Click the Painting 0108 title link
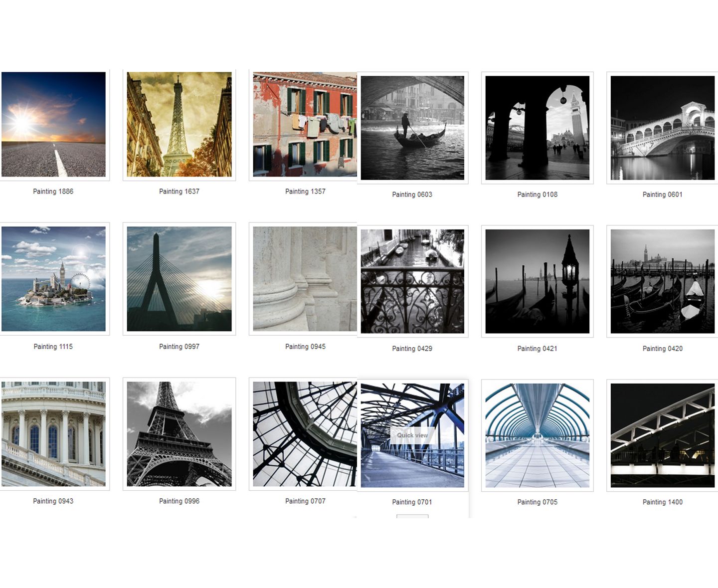This screenshot has height=588, width=718. tap(537, 195)
